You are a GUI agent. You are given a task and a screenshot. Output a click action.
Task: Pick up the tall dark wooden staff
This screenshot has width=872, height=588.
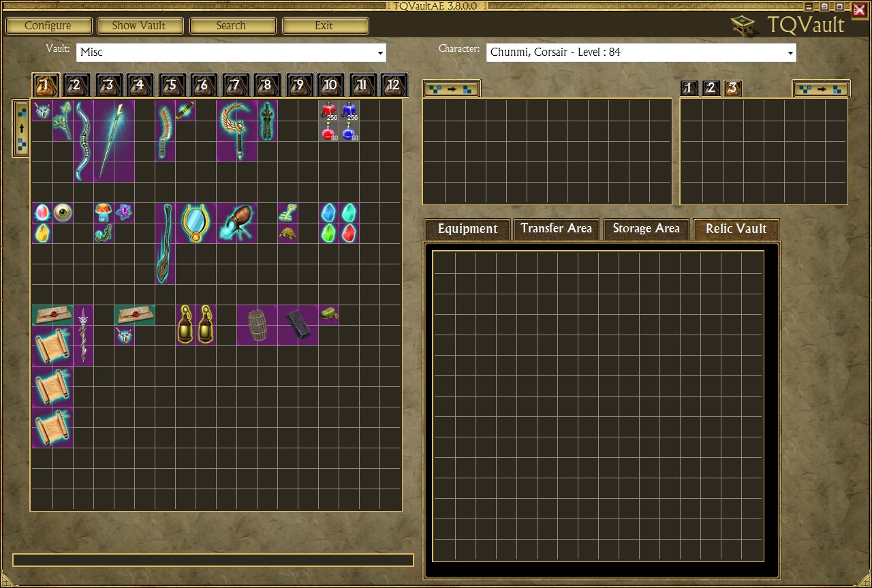(165, 243)
